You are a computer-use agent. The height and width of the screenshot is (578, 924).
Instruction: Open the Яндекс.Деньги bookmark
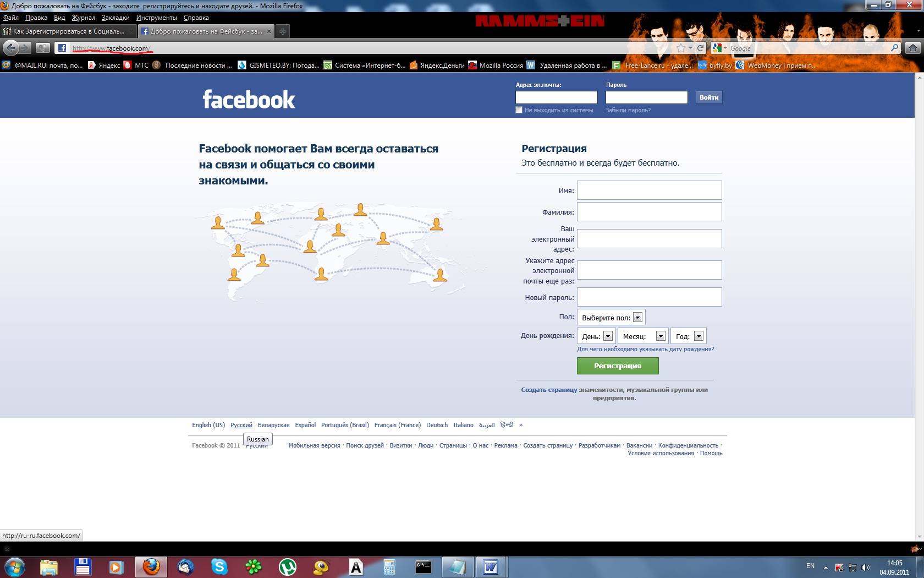pyautogui.click(x=437, y=65)
